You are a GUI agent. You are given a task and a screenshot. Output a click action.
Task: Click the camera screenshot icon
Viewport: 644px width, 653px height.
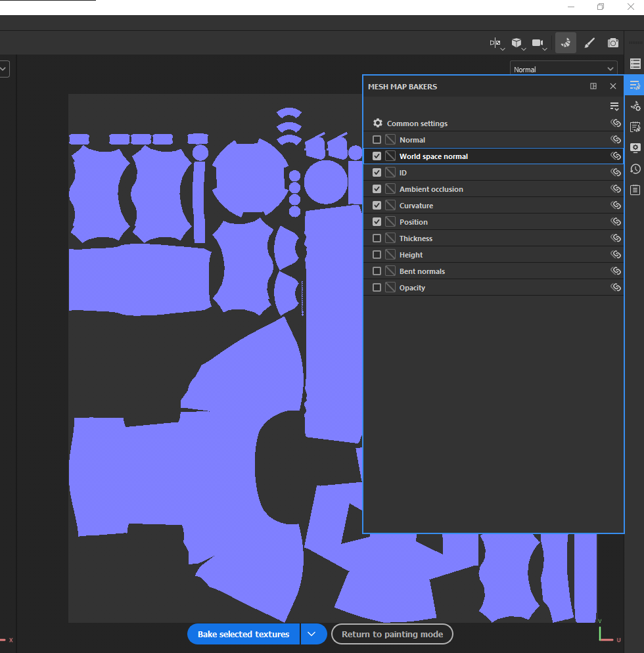[612, 43]
